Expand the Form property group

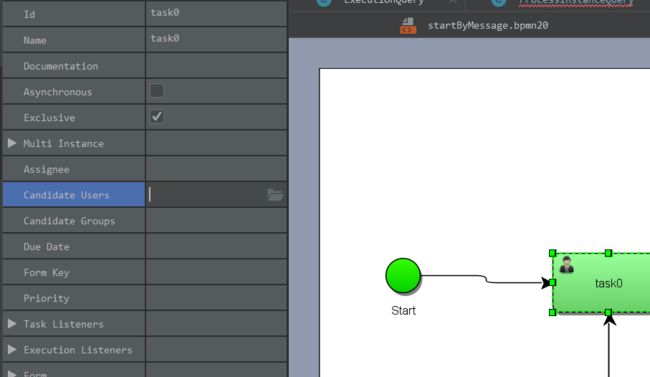pos(12,374)
